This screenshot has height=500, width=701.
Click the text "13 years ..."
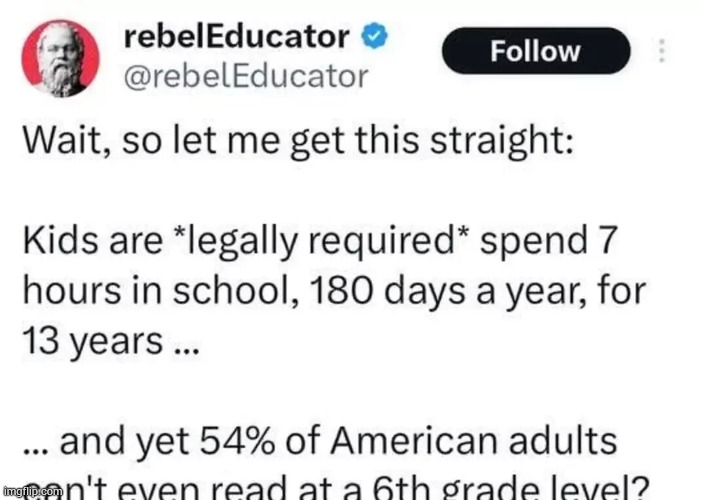[110, 342]
